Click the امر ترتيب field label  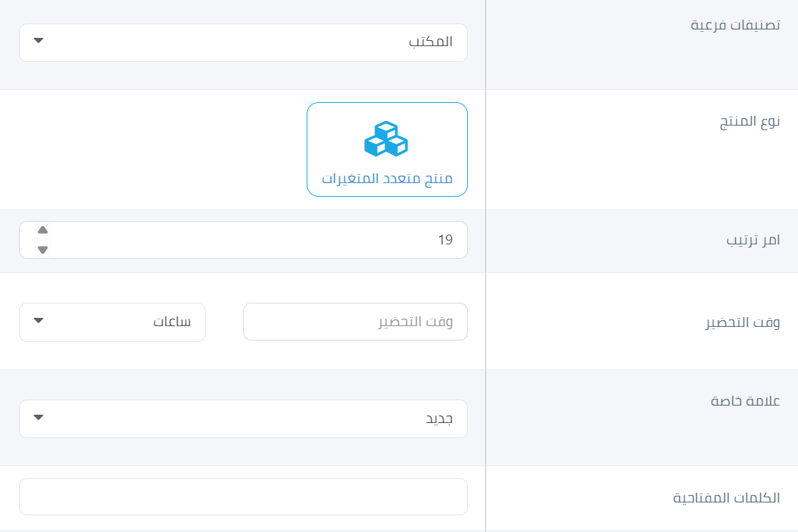[x=753, y=240]
